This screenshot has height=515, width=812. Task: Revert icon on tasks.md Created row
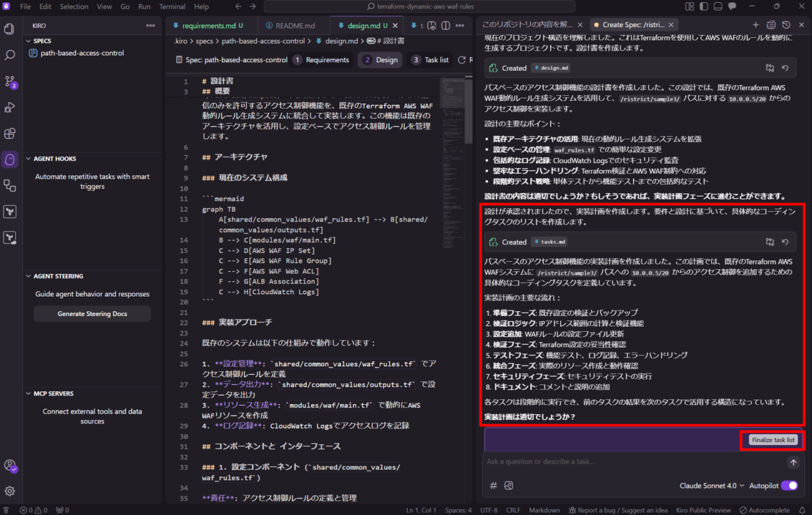(786, 242)
